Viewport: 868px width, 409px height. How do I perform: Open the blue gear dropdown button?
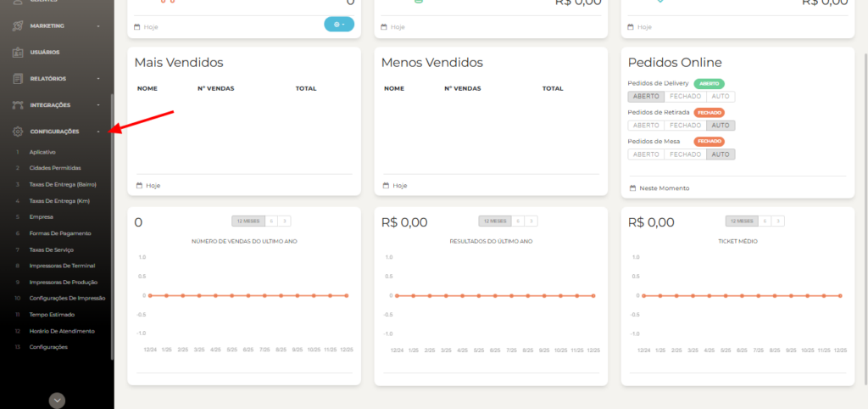pyautogui.click(x=339, y=24)
